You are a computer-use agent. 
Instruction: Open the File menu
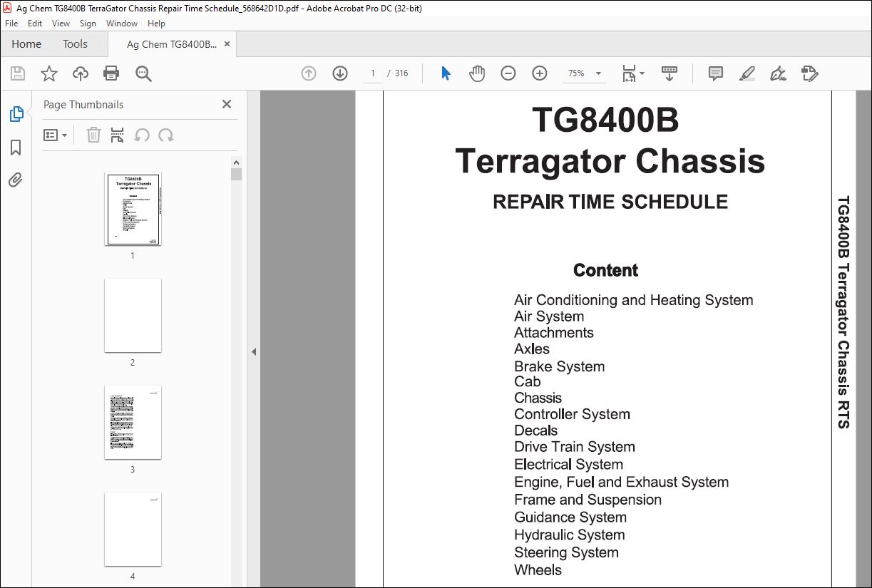coord(11,24)
